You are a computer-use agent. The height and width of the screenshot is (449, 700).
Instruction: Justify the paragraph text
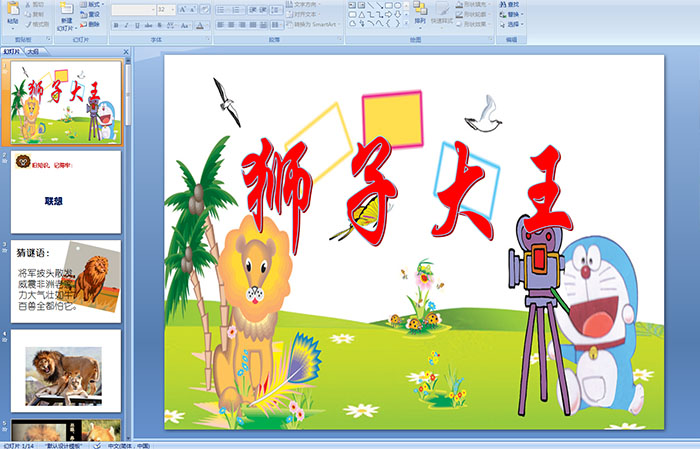pyautogui.click(x=253, y=25)
